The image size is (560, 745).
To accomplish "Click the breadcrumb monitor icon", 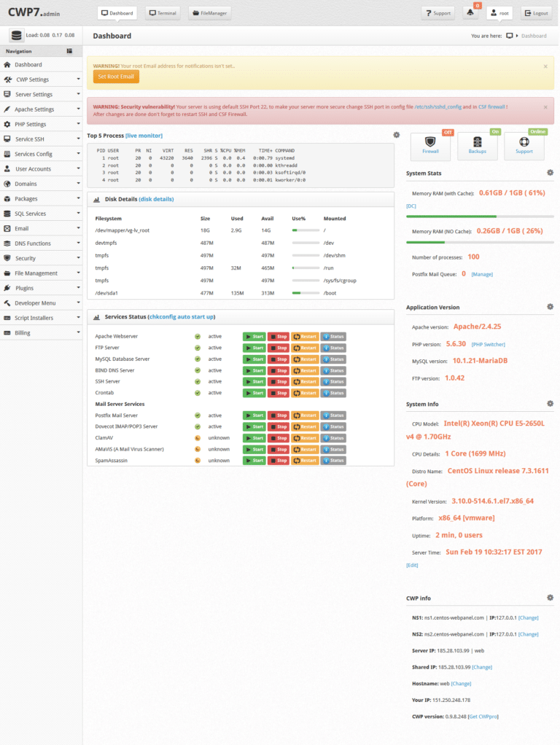I will pos(509,36).
